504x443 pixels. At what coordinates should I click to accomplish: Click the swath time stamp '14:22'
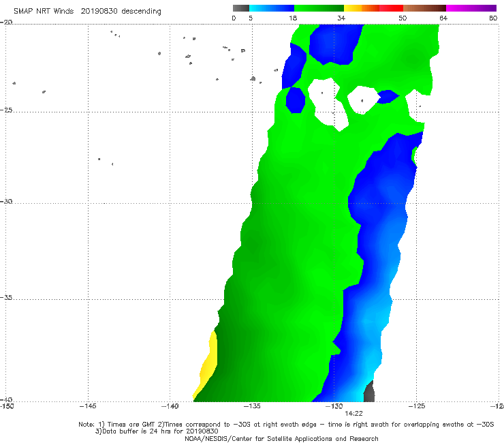tap(354, 414)
